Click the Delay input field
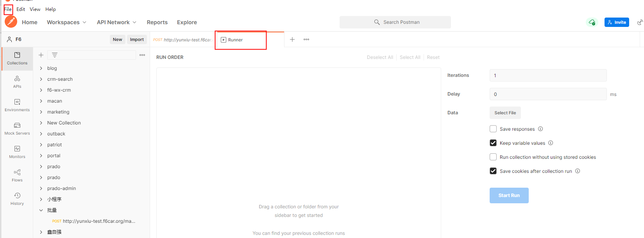The image size is (644, 238). pyautogui.click(x=548, y=94)
